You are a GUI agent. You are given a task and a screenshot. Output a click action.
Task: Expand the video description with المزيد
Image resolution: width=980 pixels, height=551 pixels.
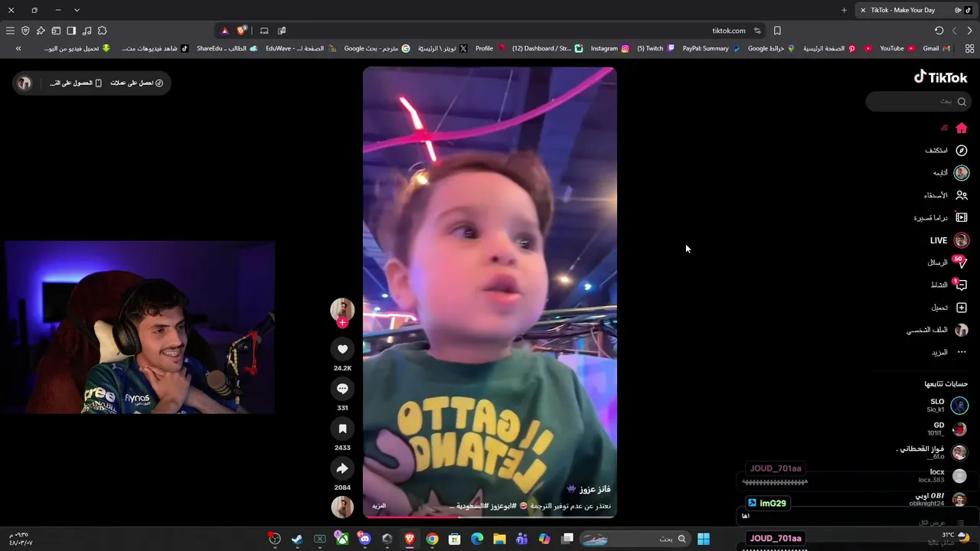pyautogui.click(x=379, y=506)
